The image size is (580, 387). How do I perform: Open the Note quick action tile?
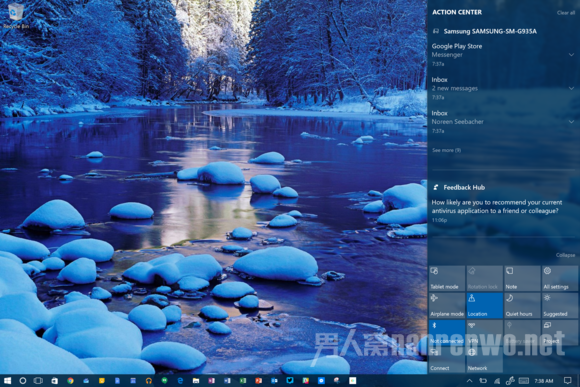522,278
